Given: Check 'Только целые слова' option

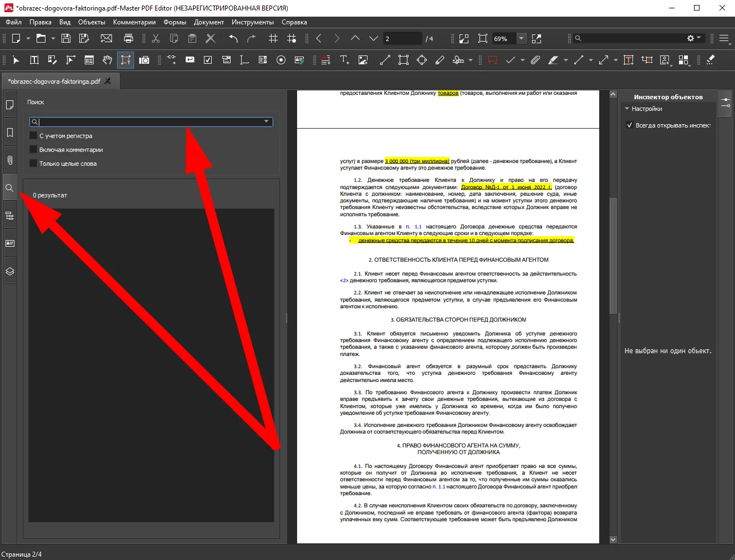Looking at the screenshot, I should [33, 164].
